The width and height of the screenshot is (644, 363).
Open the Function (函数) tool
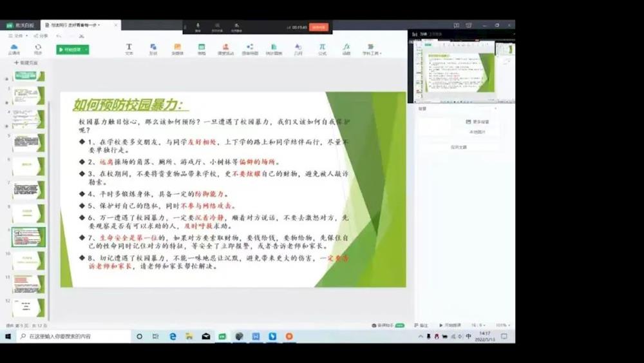(346, 49)
